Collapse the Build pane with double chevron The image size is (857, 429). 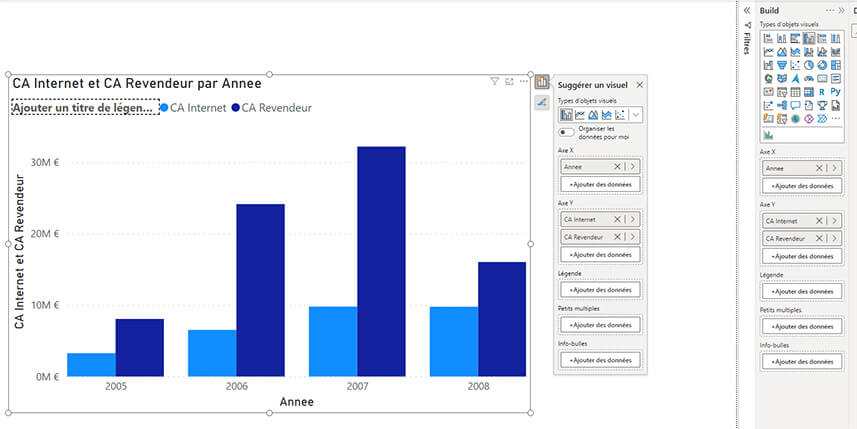click(841, 10)
